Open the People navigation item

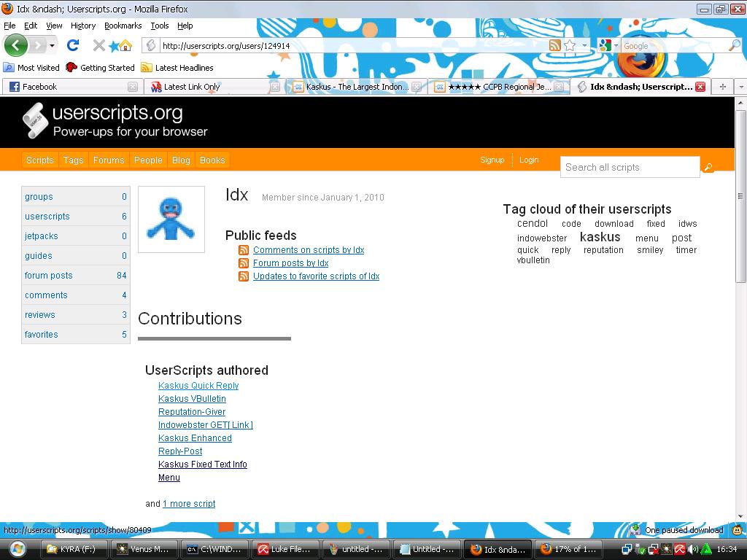pos(148,160)
